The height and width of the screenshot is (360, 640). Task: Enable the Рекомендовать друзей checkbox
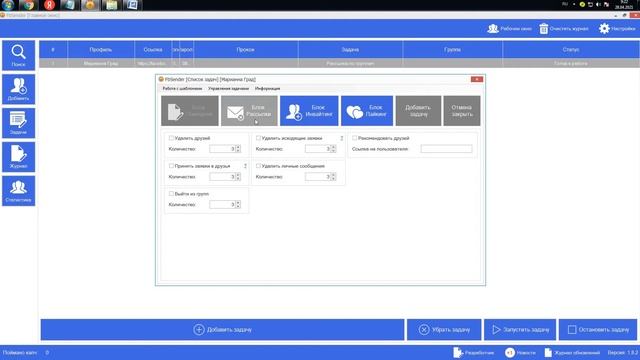point(355,138)
